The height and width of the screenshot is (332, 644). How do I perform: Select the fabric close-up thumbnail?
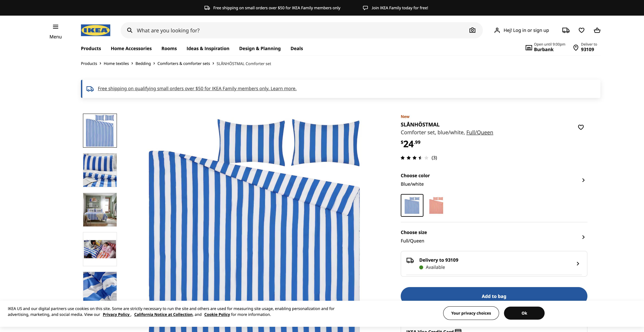click(100, 286)
